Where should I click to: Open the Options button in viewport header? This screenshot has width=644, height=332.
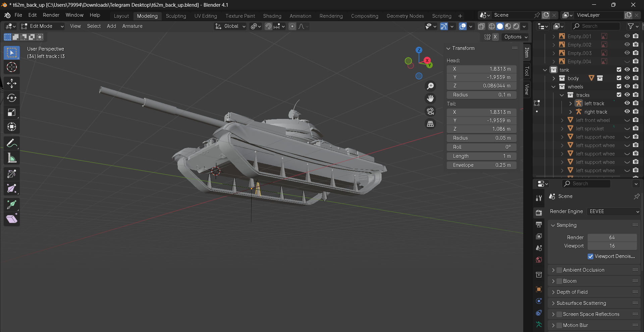pos(516,37)
